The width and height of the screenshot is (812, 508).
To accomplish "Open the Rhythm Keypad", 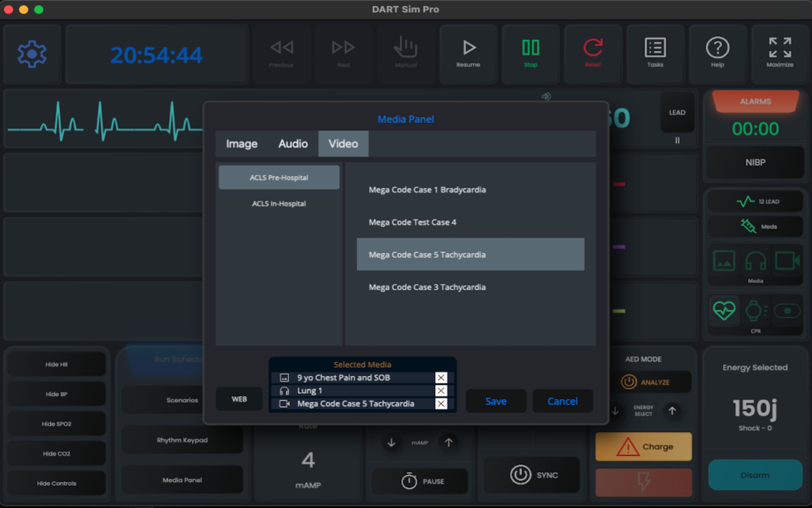I will click(x=182, y=440).
